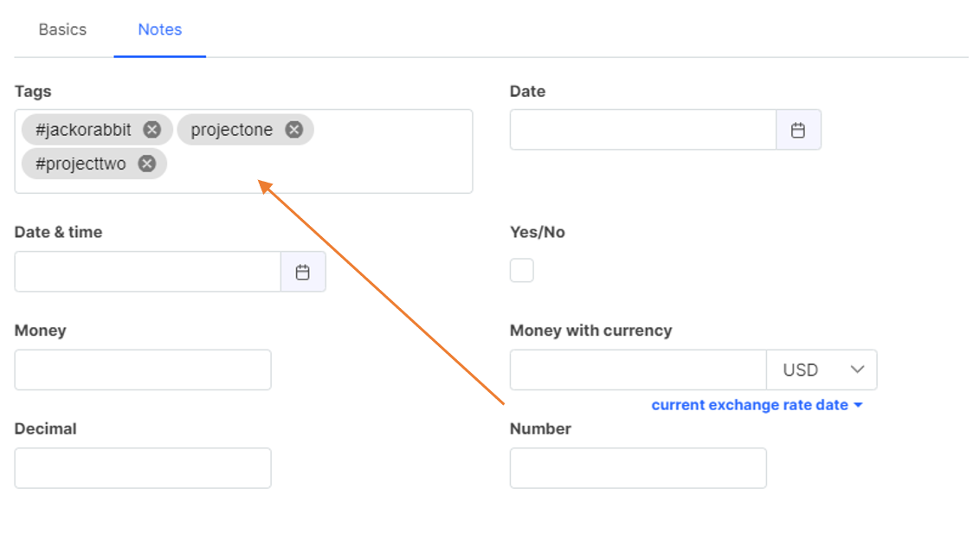
Task: Click the Money with currency amount field
Action: click(x=638, y=370)
